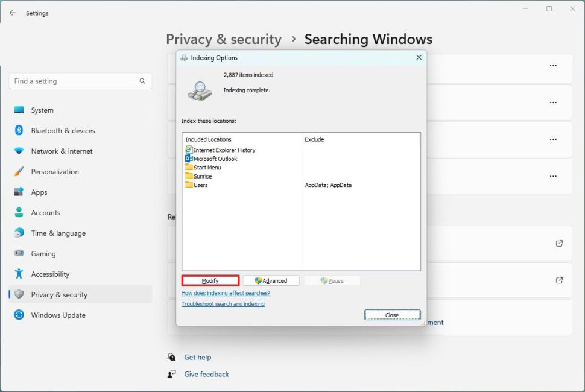Click the Personalization paintbrush icon
The width and height of the screenshot is (585, 392).
click(19, 172)
